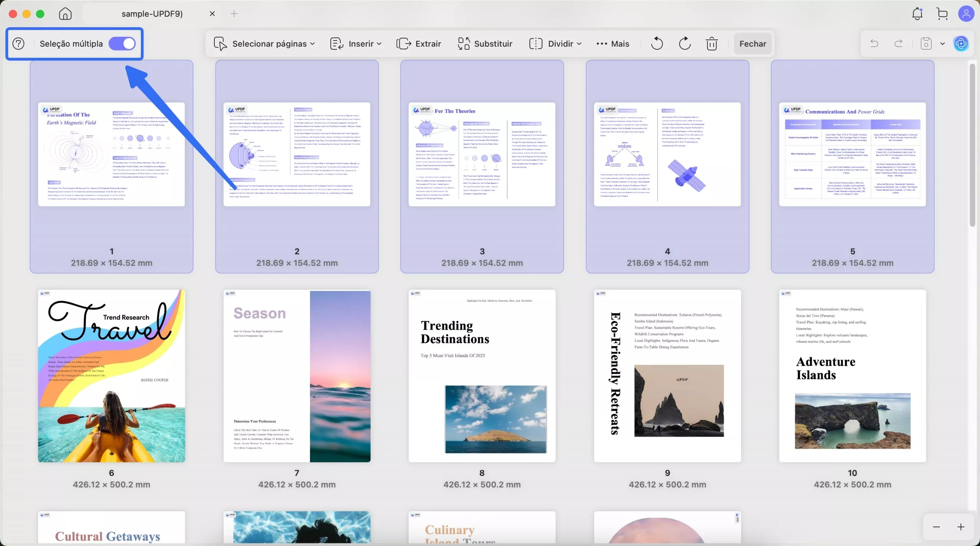Zoom in thumbnails with plus button
980x546 pixels.
click(961, 527)
